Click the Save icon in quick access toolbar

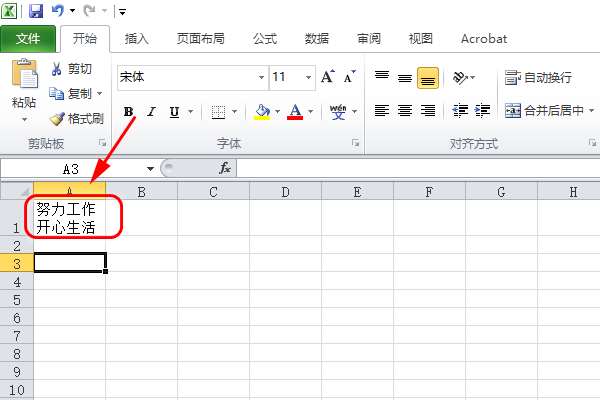(x=36, y=10)
